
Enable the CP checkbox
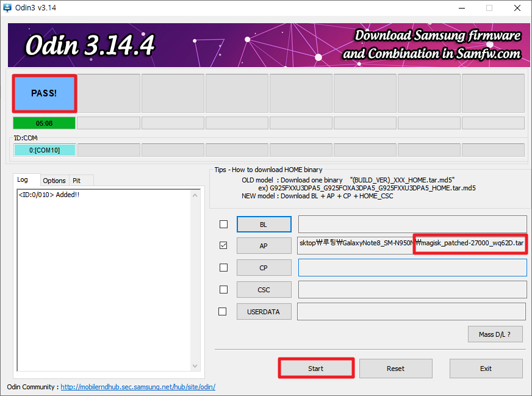[223, 268]
